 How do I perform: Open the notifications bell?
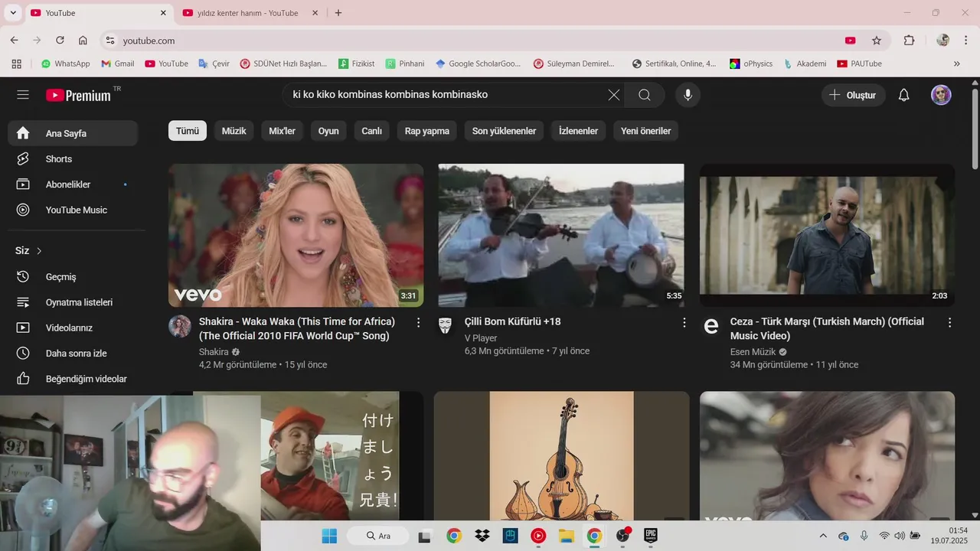(904, 95)
